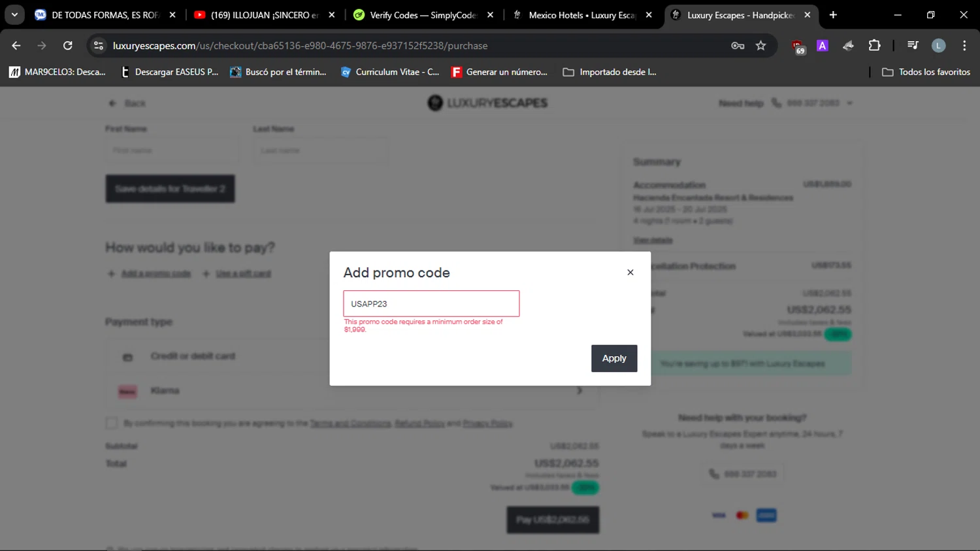Click the address bar URL
980x551 pixels.
[x=300, y=46]
